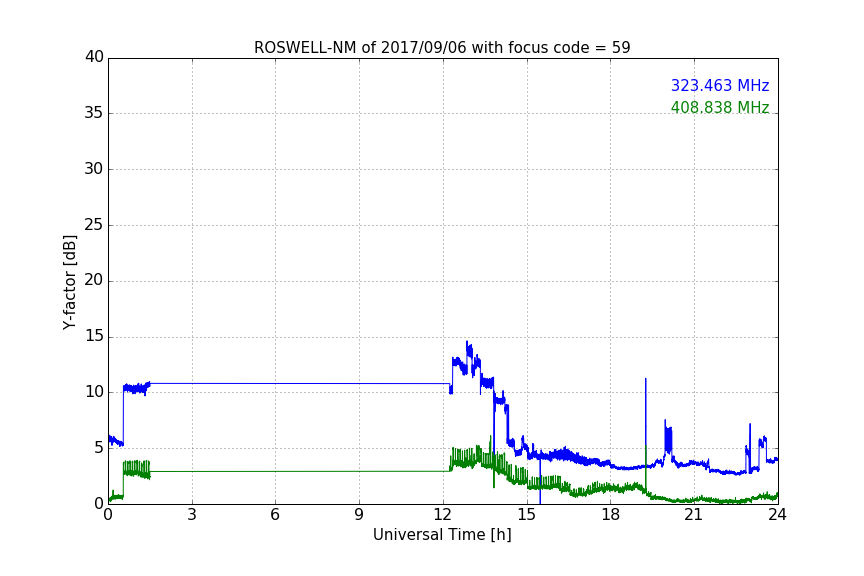The width and height of the screenshot is (864, 576).
Task: Click the y-axis tick label '40'
Action: pyautogui.click(x=94, y=57)
